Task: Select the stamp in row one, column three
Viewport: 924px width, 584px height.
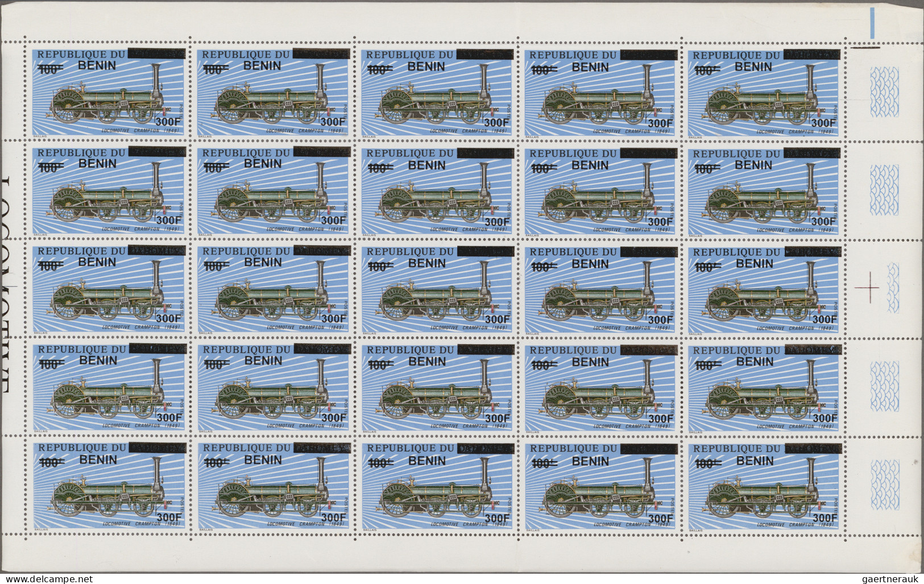Action: 437,92
